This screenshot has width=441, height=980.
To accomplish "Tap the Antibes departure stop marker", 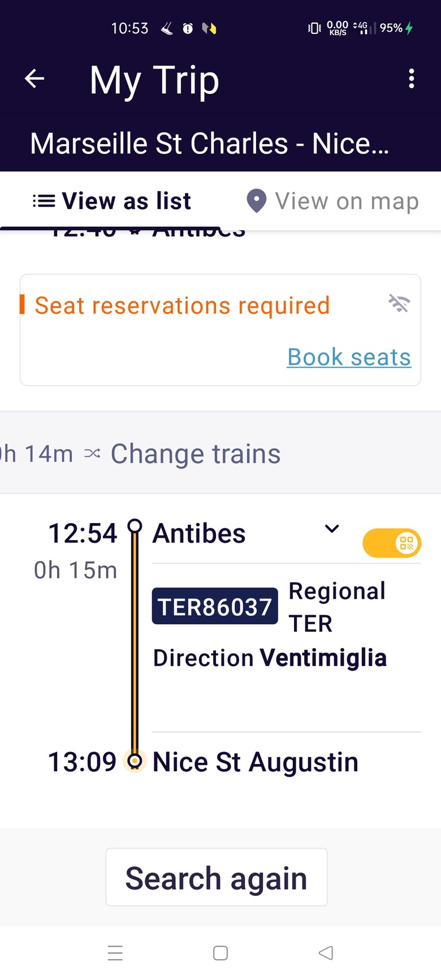I will tap(135, 526).
